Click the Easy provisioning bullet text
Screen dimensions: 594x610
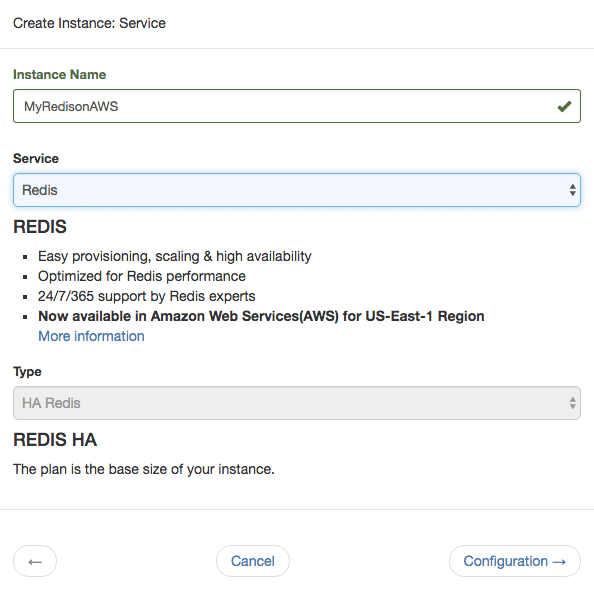(x=175, y=256)
